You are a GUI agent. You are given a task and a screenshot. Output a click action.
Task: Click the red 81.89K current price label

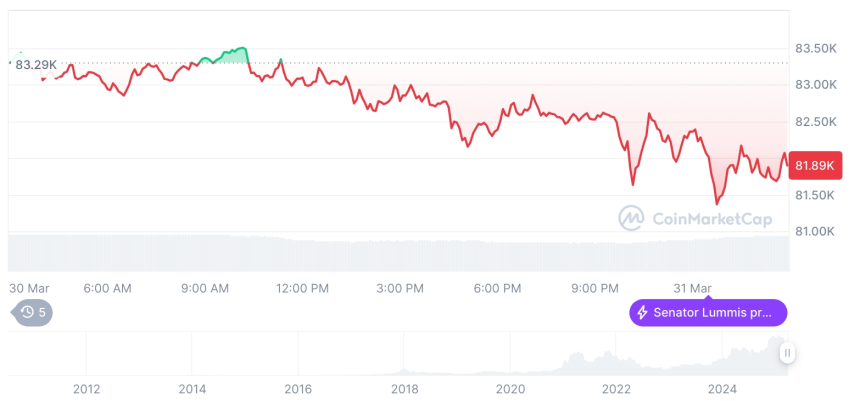[816, 165]
